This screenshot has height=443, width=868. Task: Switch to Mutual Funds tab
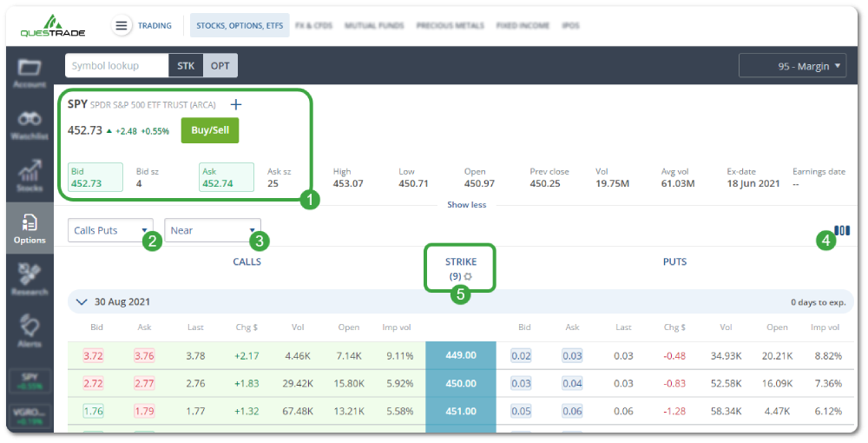tap(372, 26)
